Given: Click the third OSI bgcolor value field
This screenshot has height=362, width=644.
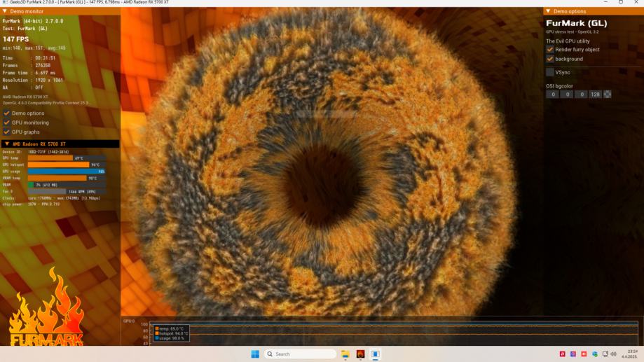Looking at the screenshot, I should (x=581, y=95).
